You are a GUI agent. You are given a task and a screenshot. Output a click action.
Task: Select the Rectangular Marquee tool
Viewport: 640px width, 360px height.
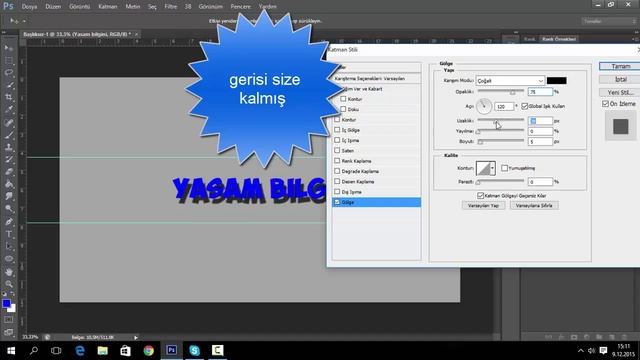click(9, 60)
